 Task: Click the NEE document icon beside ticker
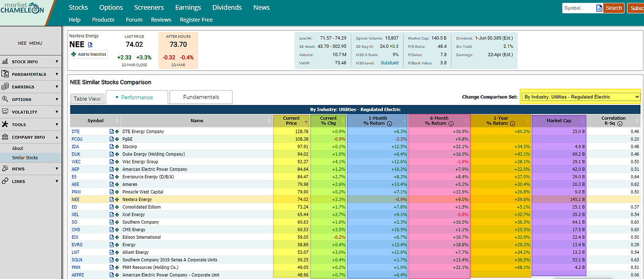pyautogui.click(x=90, y=45)
